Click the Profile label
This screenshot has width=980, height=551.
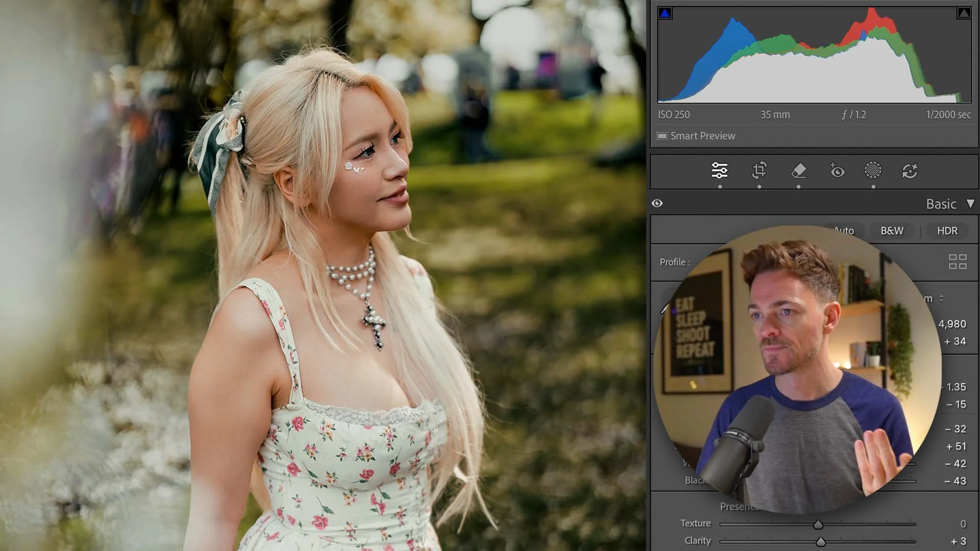(674, 262)
